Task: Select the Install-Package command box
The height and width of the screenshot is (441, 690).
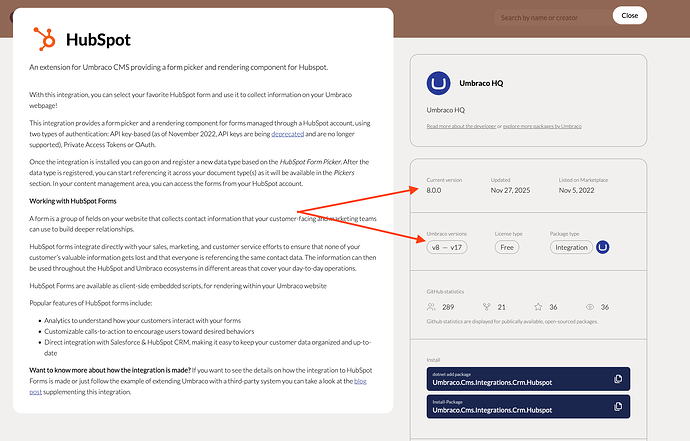Action: pyautogui.click(x=528, y=407)
